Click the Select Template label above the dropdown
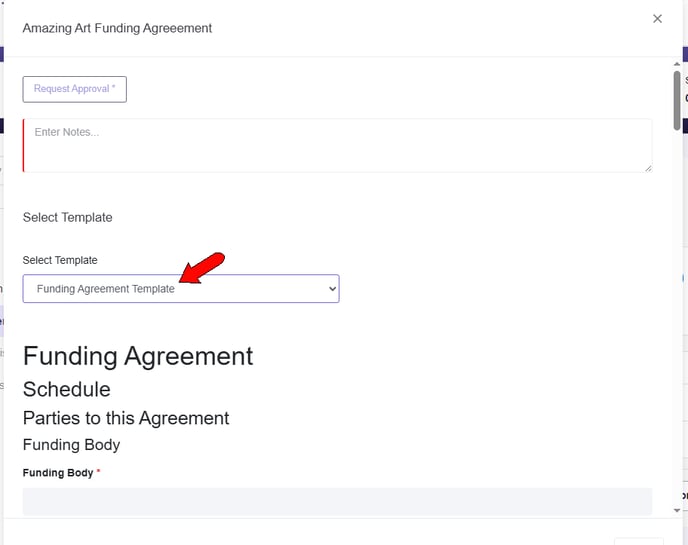This screenshot has width=688, height=545. tap(60, 260)
